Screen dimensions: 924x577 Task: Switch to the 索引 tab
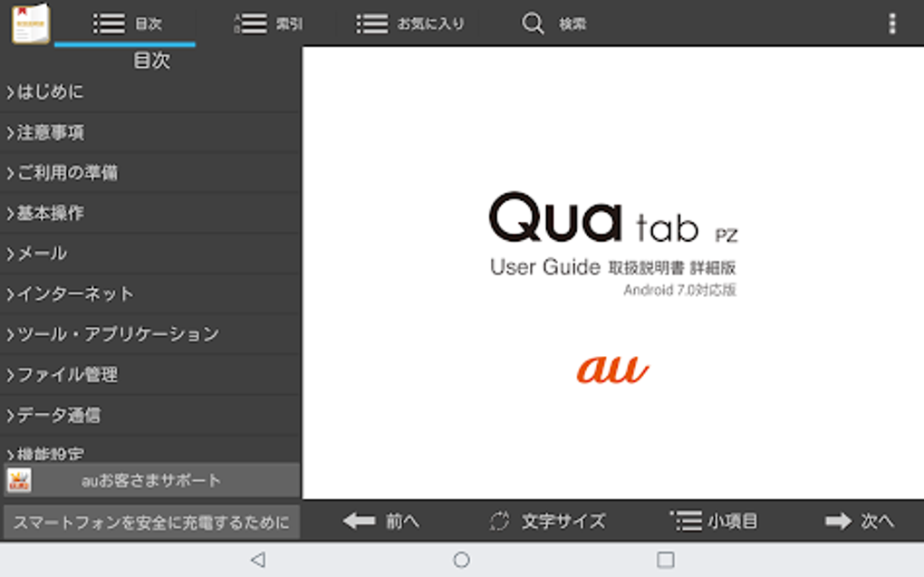(268, 24)
